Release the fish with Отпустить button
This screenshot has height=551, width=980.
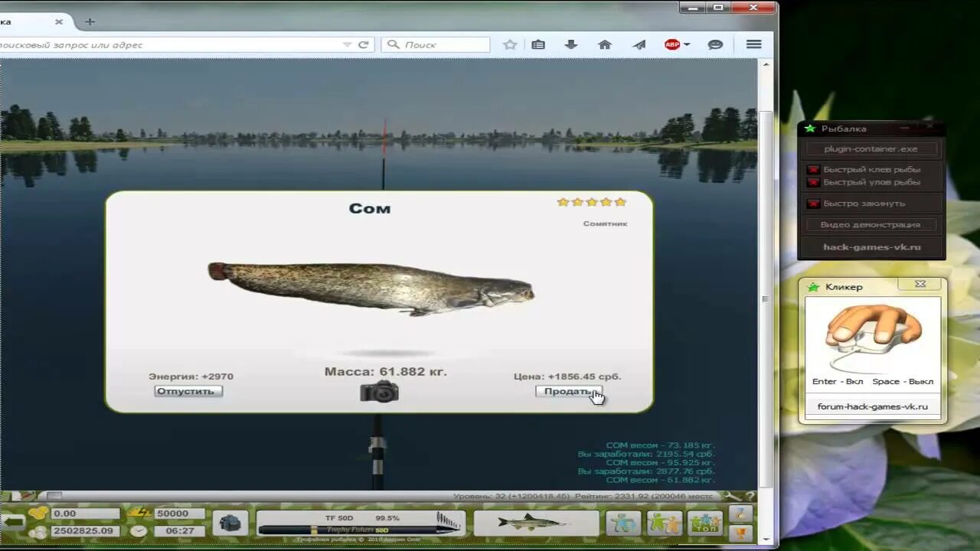(188, 391)
